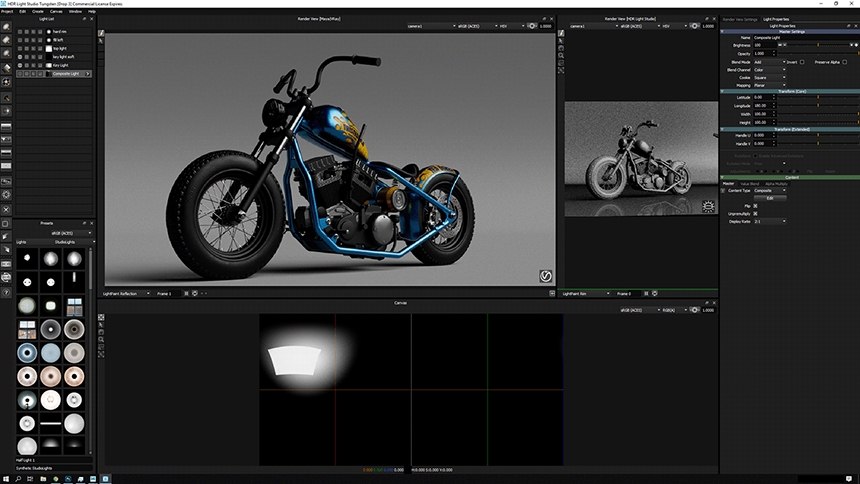The image size is (860, 484).
Task: Open the Mapping dropdown
Action: pos(770,85)
